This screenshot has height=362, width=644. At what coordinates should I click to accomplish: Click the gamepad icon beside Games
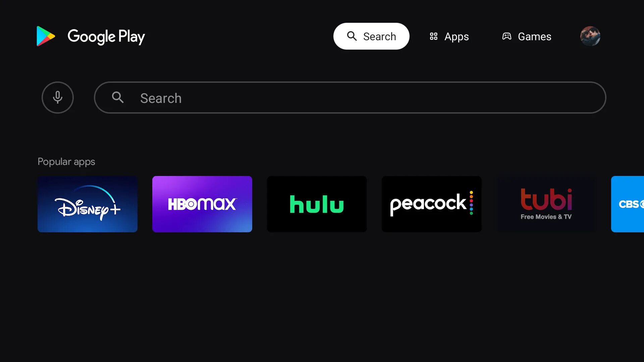(x=507, y=36)
